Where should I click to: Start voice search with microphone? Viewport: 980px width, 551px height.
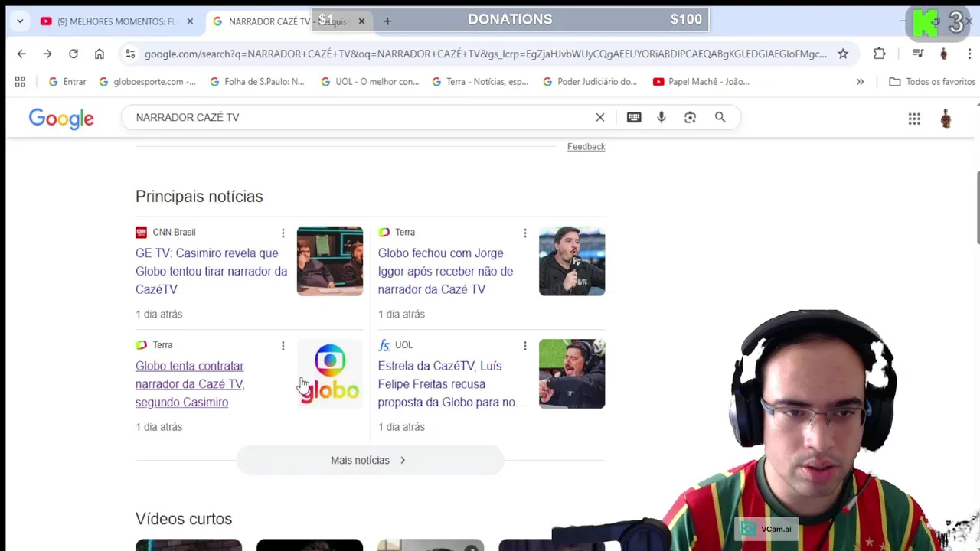tap(661, 117)
